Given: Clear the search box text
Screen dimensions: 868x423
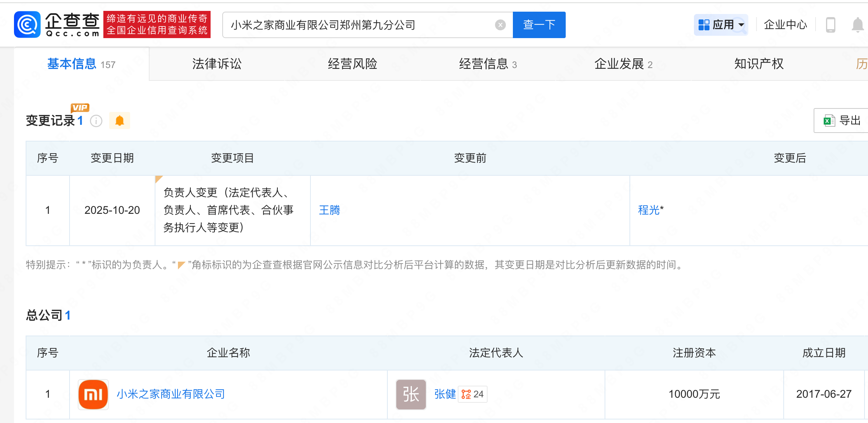Looking at the screenshot, I should (x=500, y=25).
